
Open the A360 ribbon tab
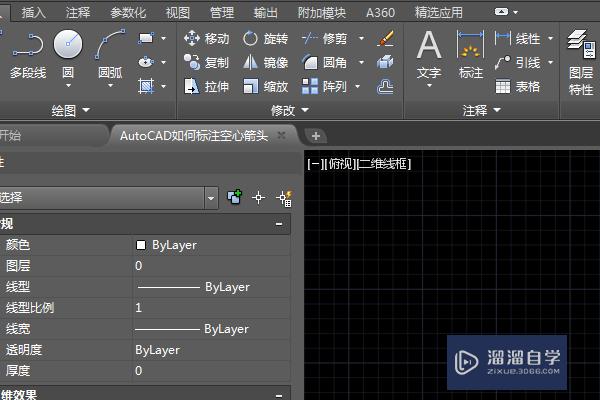pos(380,13)
